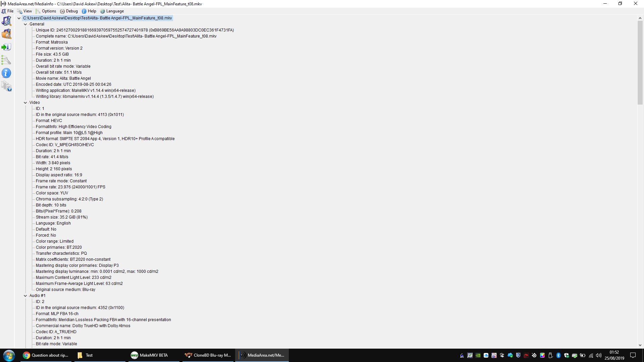Select 'Movie name: Alita: Battle Angel' row

click(x=63, y=78)
